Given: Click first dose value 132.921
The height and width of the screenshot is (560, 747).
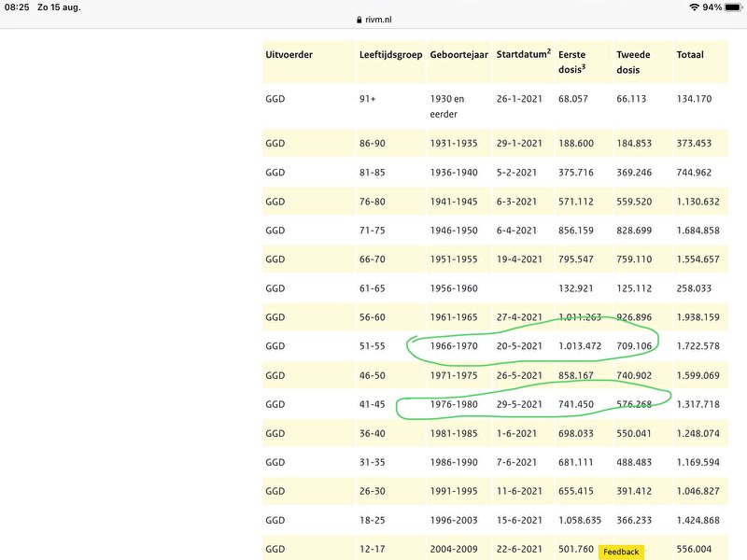Looking at the screenshot, I should click(576, 288).
